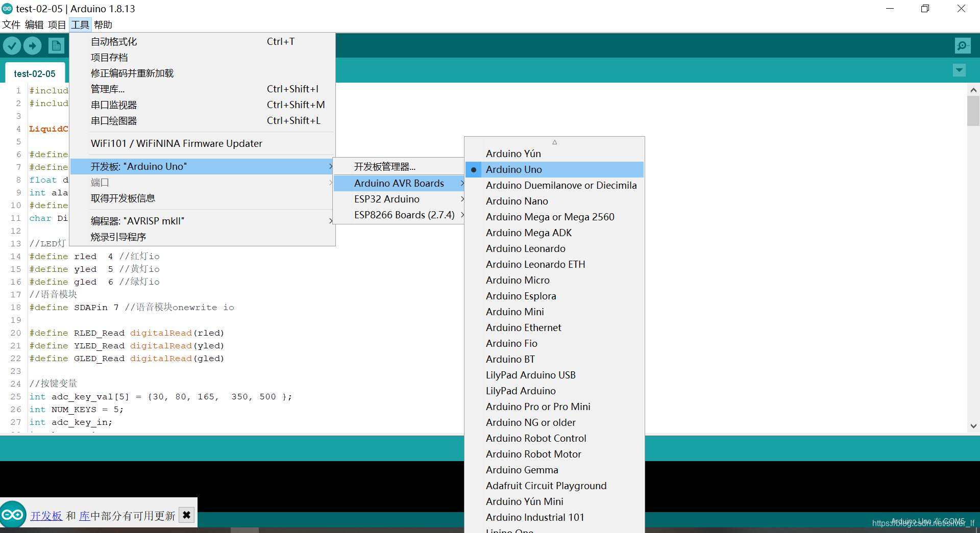This screenshot has width=980, height=533.
Task: Open the 文件 menu
Action: point(11,24)
